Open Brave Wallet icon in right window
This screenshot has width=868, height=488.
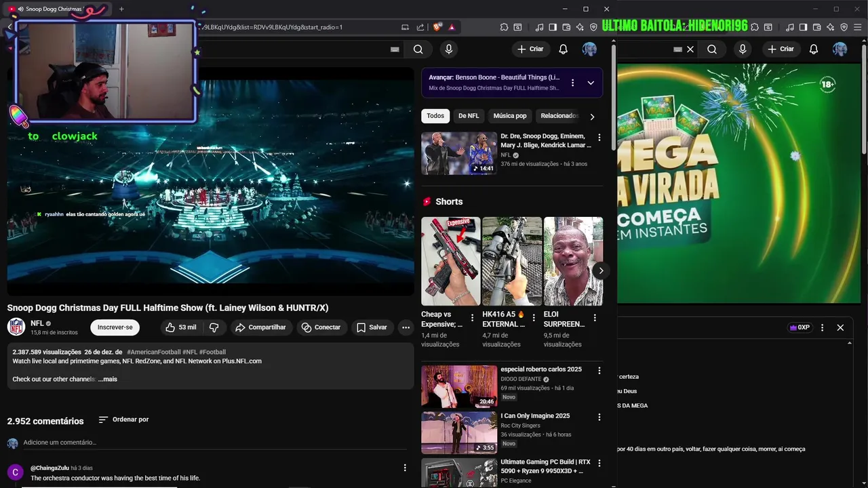pyautogui.click(x=817, y=27)
